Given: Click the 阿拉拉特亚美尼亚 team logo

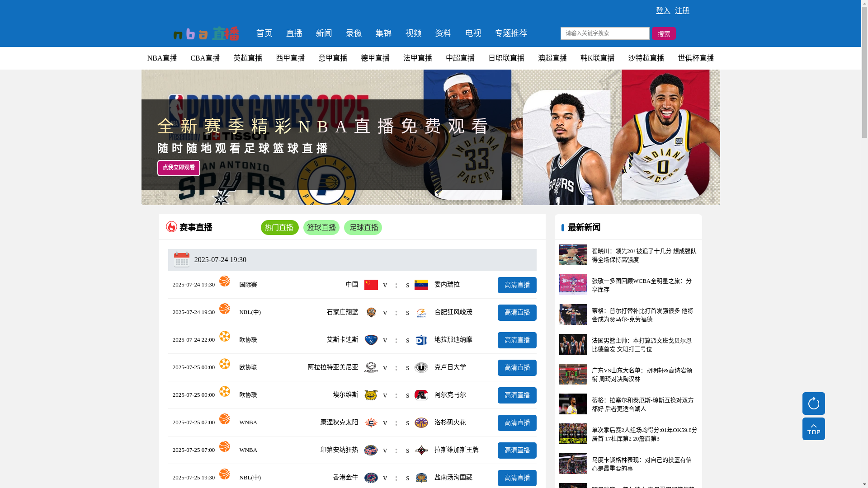Looking at the screenshot, I should pos(371,367).
